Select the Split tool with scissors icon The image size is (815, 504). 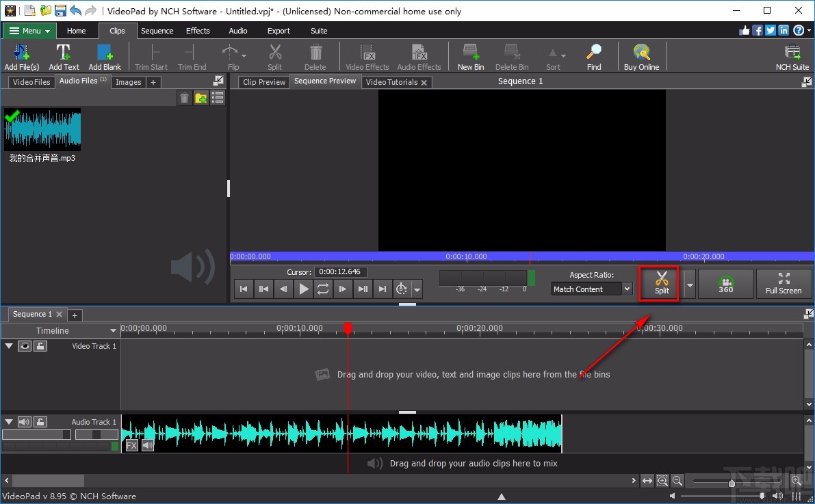click(x=659, y=284)
